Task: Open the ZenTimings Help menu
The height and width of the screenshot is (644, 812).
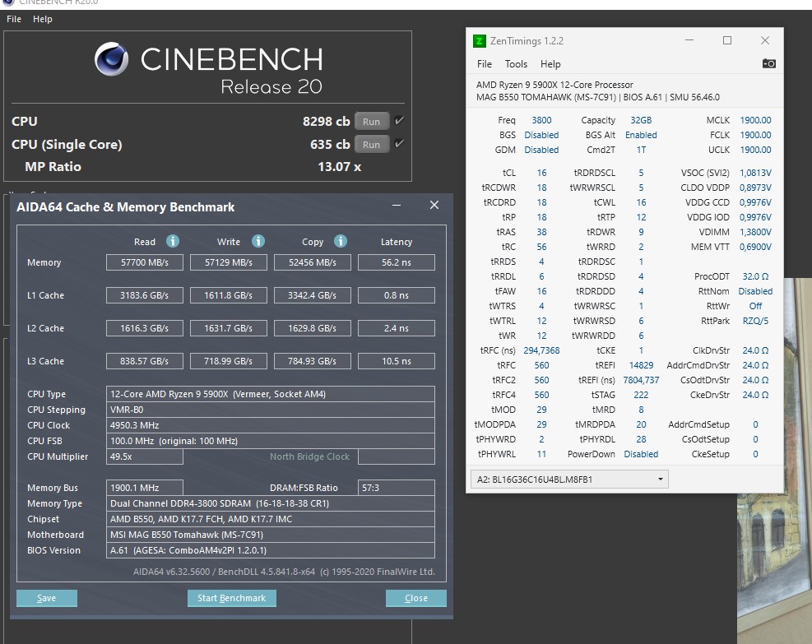Action: (x=550, y=64)
